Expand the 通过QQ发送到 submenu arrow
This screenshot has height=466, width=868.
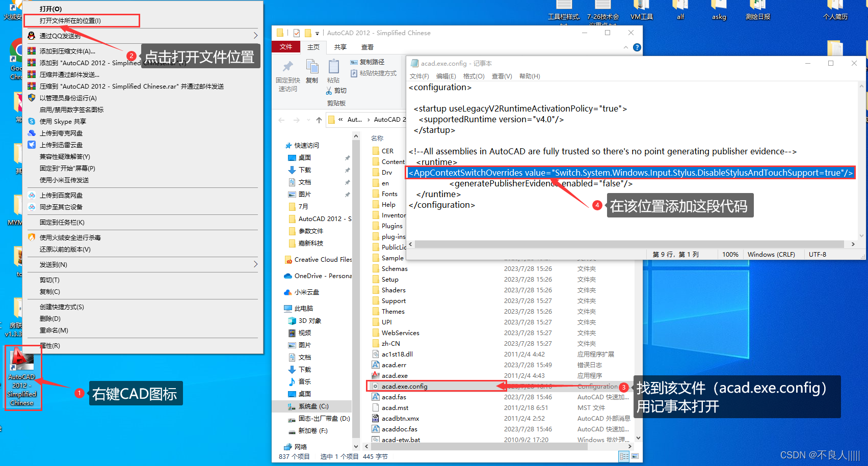tap(255, 36)
